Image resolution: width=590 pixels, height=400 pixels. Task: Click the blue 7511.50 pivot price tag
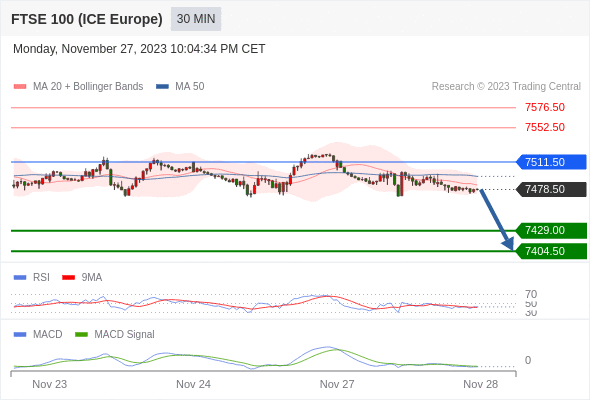[x=551, y=162]
